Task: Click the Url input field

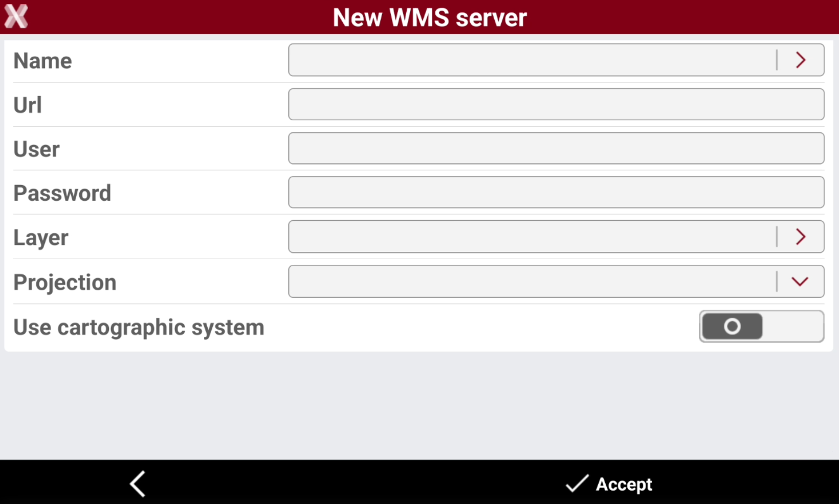Action: 556,104
